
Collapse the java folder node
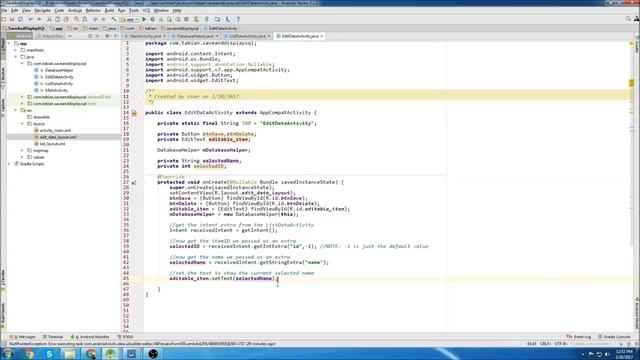16,57
